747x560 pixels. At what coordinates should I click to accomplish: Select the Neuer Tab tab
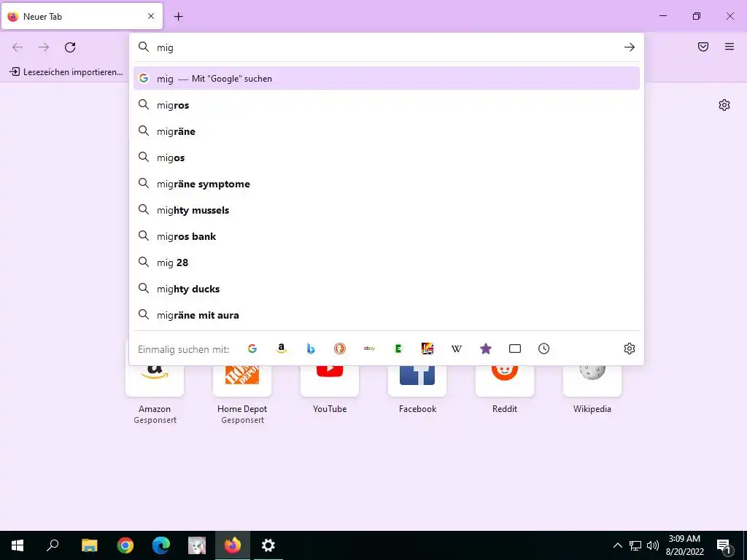pos(82,16)
